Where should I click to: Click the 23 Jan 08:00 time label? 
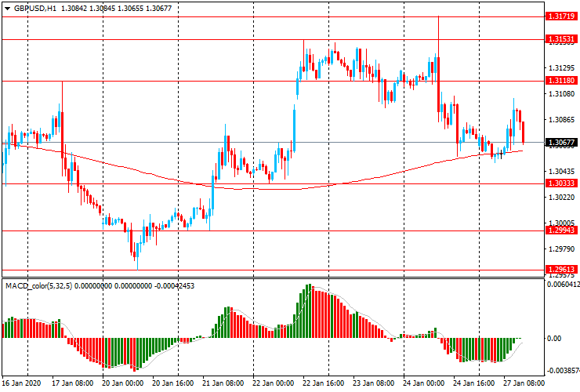coord(374,383)
